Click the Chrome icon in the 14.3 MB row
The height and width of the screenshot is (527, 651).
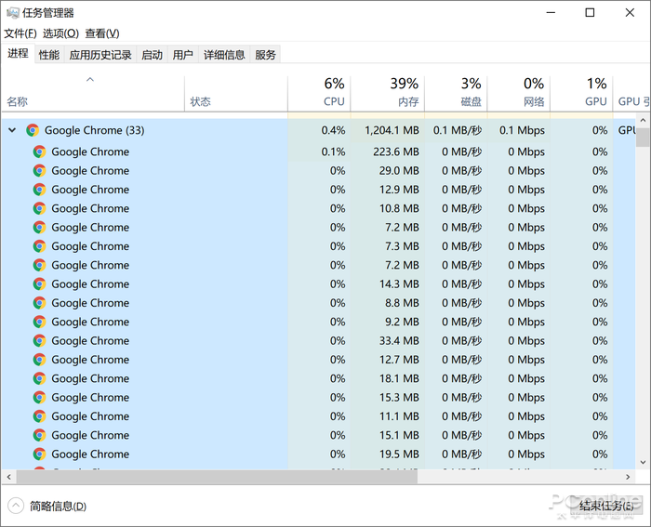[x=39, y=284]
